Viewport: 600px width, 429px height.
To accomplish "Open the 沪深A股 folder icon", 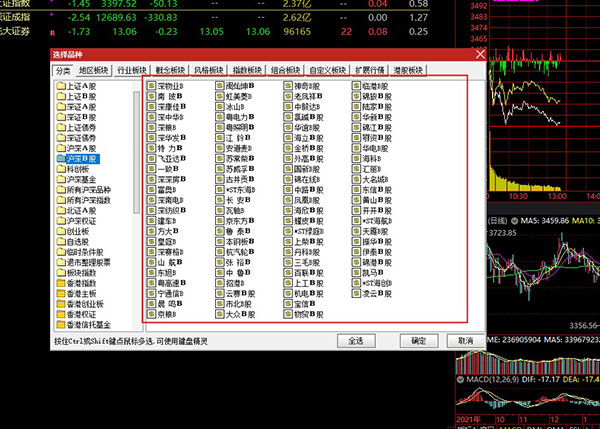I will 61,148.
